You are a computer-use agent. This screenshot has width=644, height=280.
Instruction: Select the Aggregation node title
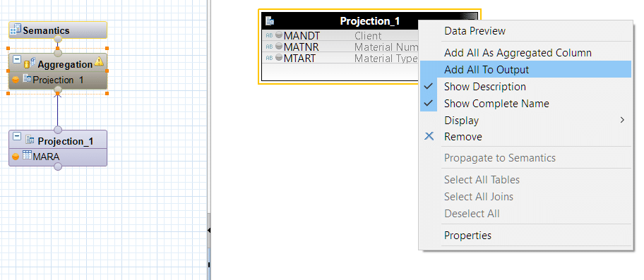[65, 64]
